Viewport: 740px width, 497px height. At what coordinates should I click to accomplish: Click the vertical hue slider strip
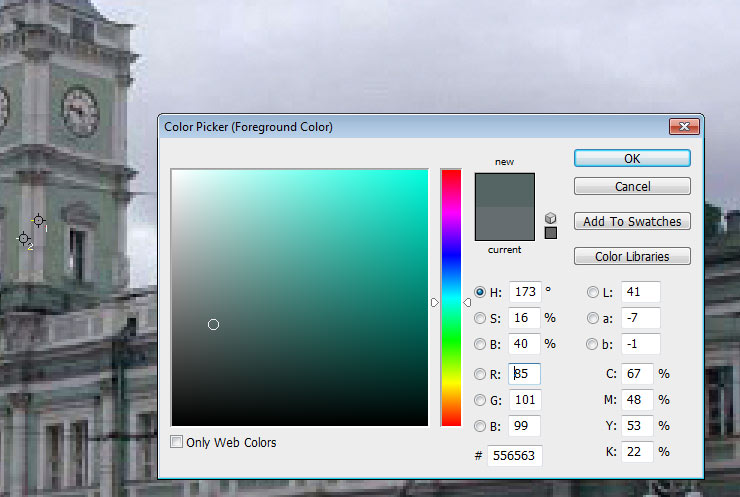pyautogui.click(x=451, y=300)
